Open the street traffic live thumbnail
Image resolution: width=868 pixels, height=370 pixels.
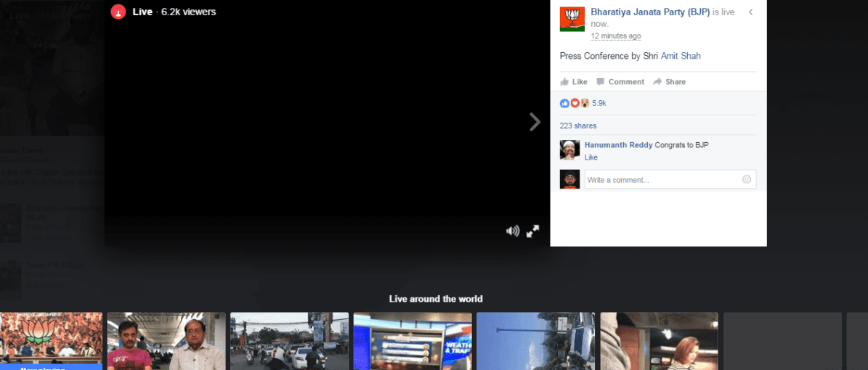290,341
